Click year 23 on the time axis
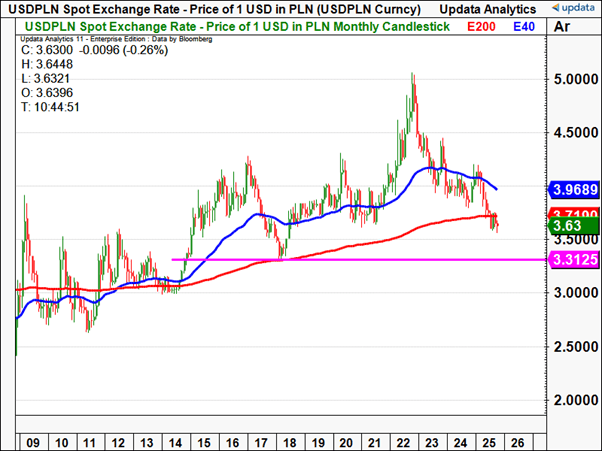 point(432,443)
